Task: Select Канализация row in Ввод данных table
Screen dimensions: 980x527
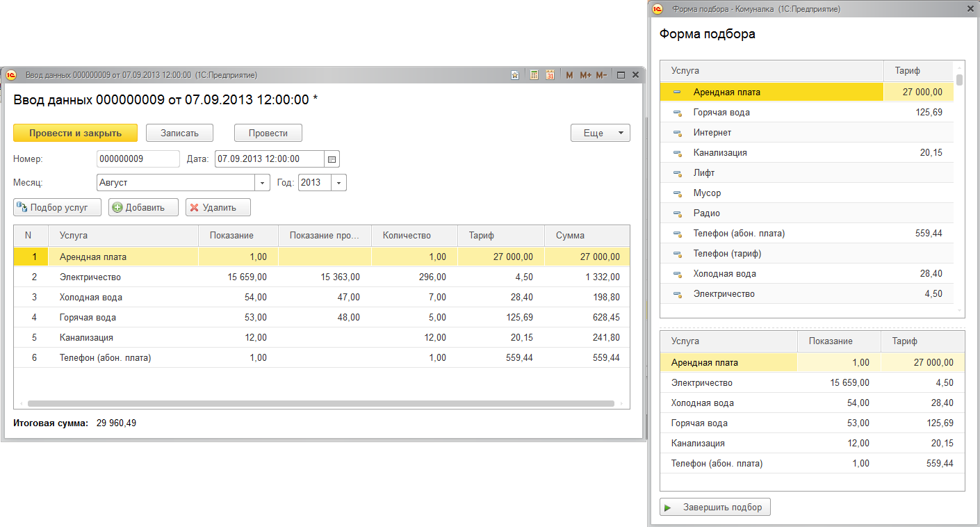Action: (x=322, y=338)
